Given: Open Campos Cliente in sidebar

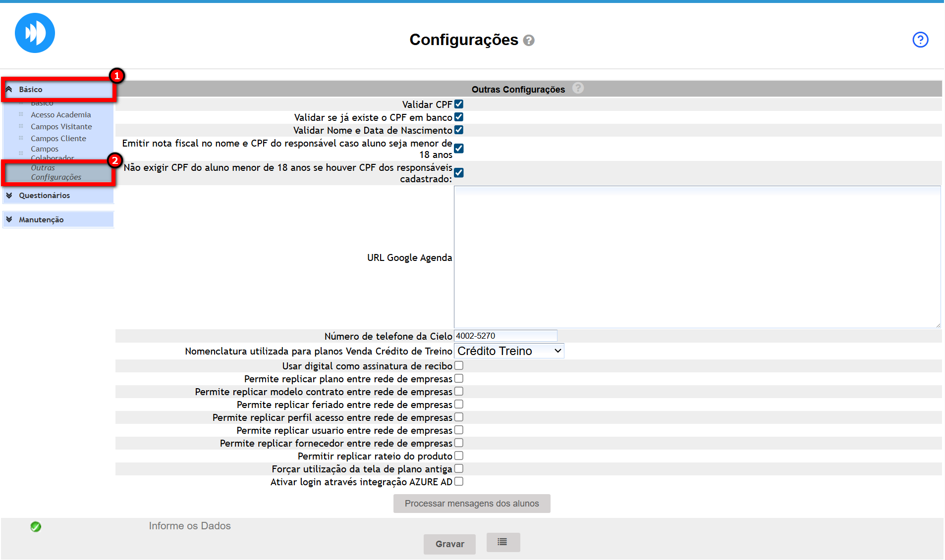Looking at the screenshot, I should click(x=58, y=139).
